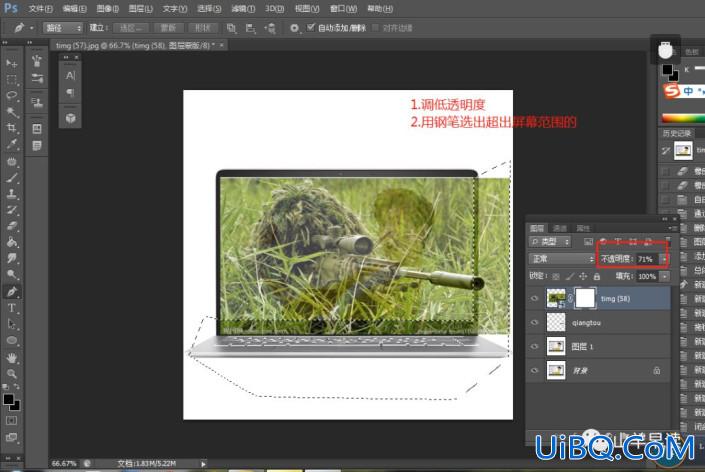Open the Paragraph panel icon
Screen dimensions: 705x472
(x=70, y=92)
